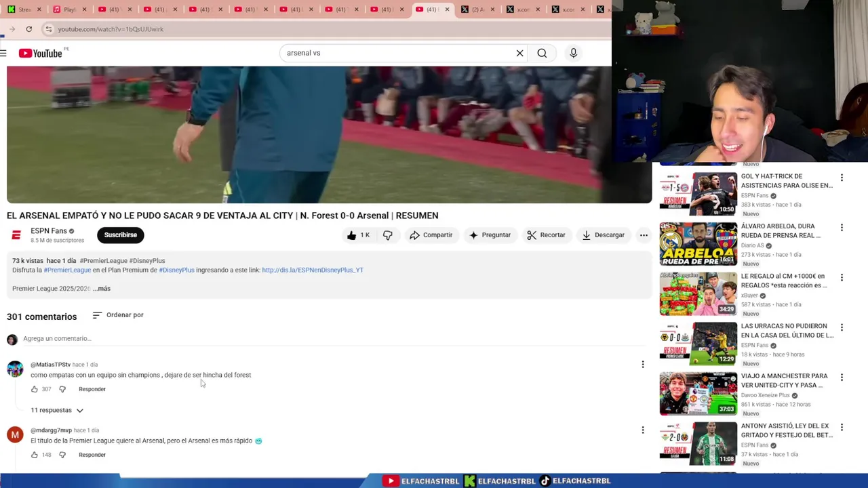Open @MatiasTPStv commenter profile
This screenshot has width=868, height=488.
point(50,365)
